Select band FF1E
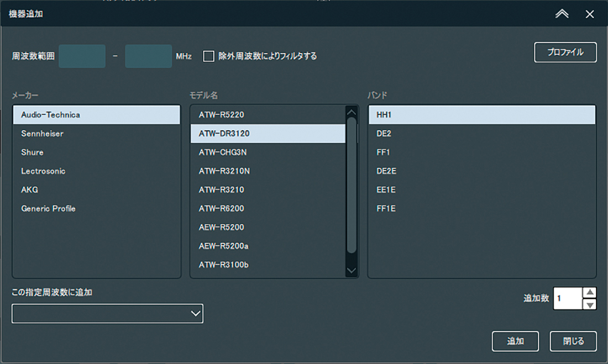This screenshot has height=364, width=608. tap(481, 209)
